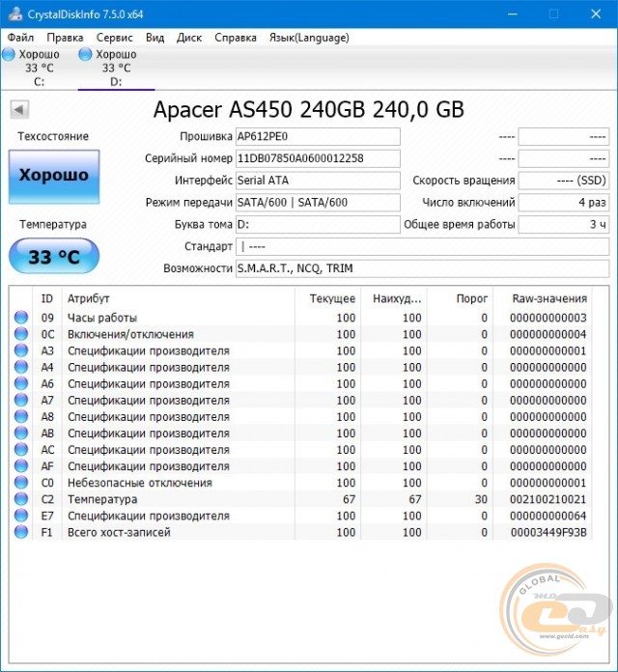Open the Правка menu

(x=65, y=38)
